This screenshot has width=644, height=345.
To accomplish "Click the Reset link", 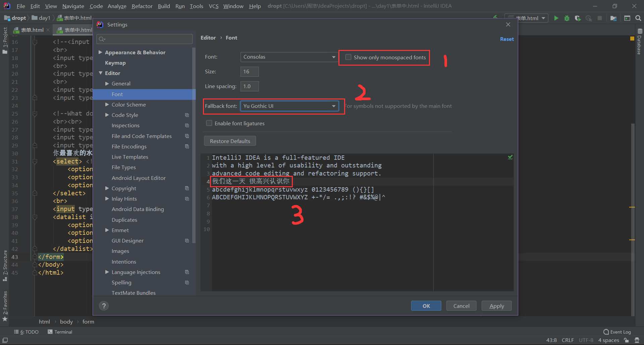I will pos(507,39).
